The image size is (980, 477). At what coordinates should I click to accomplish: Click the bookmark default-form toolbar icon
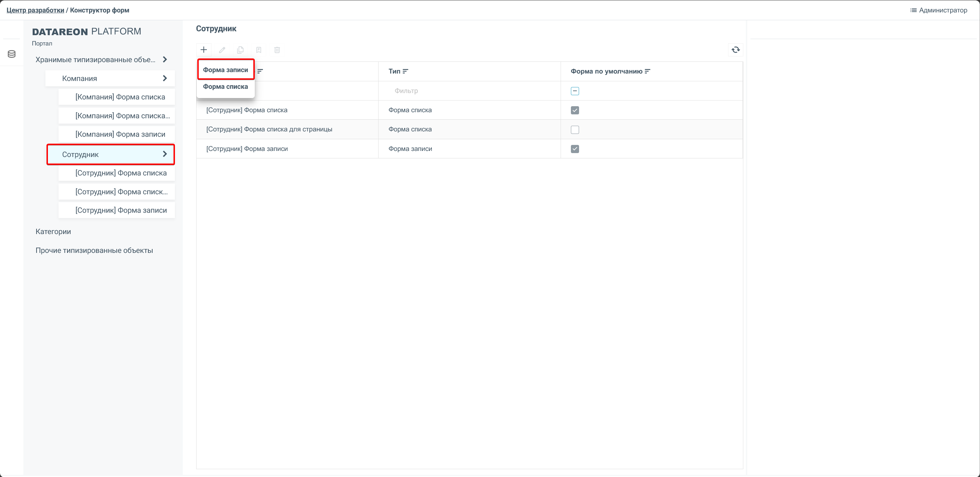pos(259,50)
